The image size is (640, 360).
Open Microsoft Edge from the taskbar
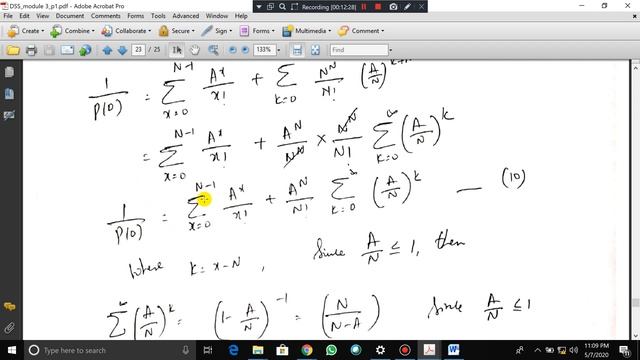click(233, 350)
